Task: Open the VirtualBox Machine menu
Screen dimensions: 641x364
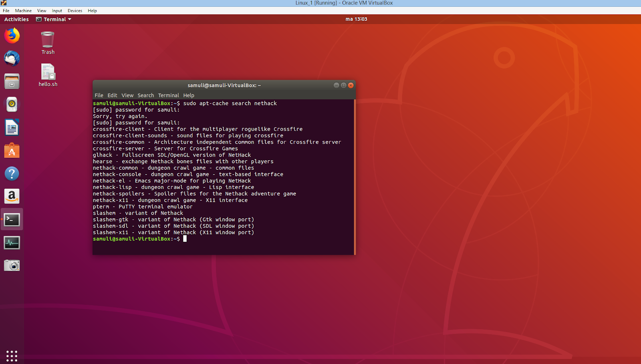Action: [x=23, y=10]
